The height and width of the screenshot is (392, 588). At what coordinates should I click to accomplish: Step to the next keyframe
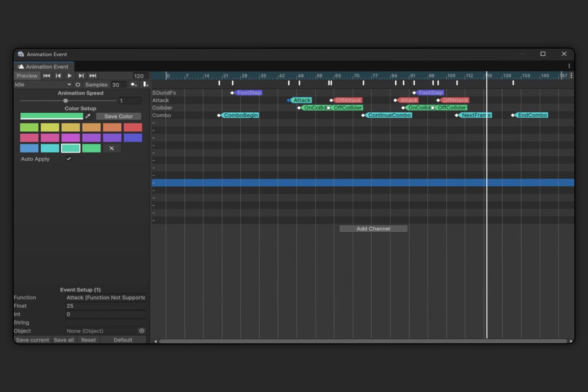pyautogui.click(x=81, y=76)
